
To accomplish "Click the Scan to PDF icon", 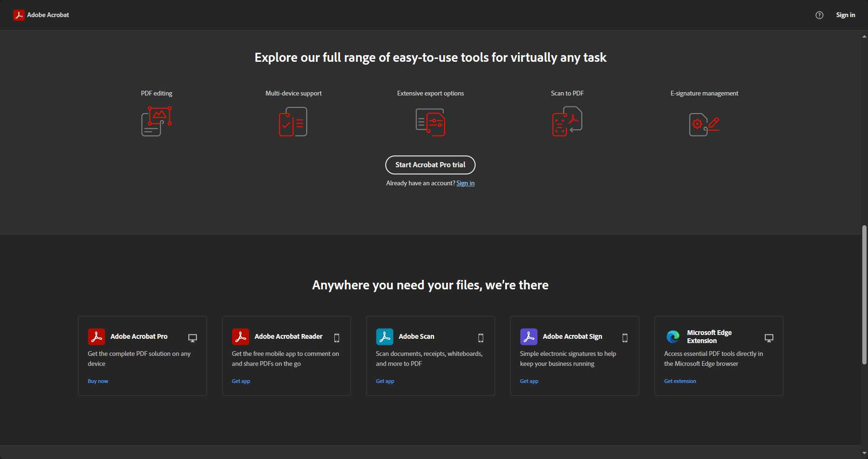I will [567, 121].
